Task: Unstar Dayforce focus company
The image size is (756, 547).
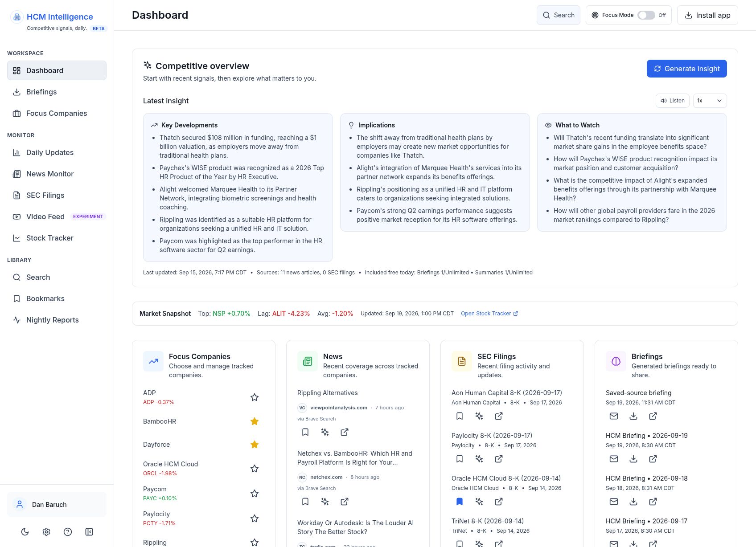Action: click(x=255, y=445)
